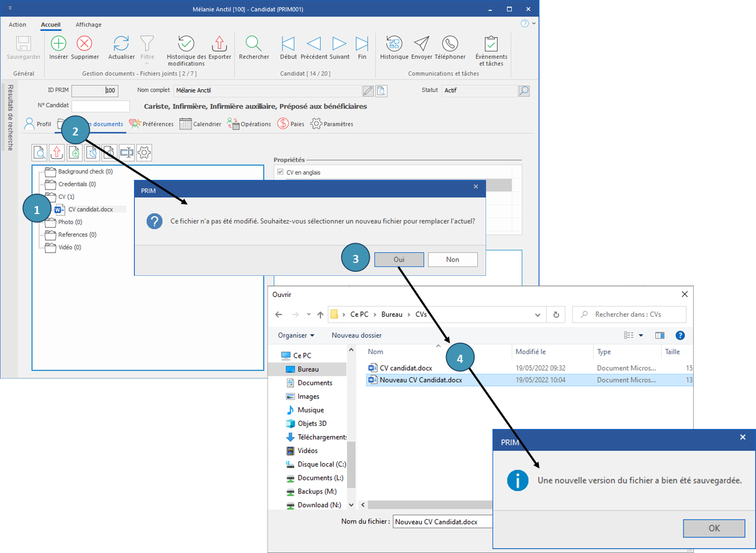Click Oui to replace the file

click(x=399, y=259)
